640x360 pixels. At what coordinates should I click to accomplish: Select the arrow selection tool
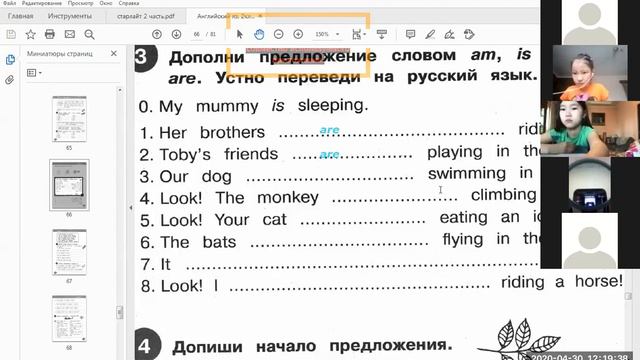coord(240,34)
